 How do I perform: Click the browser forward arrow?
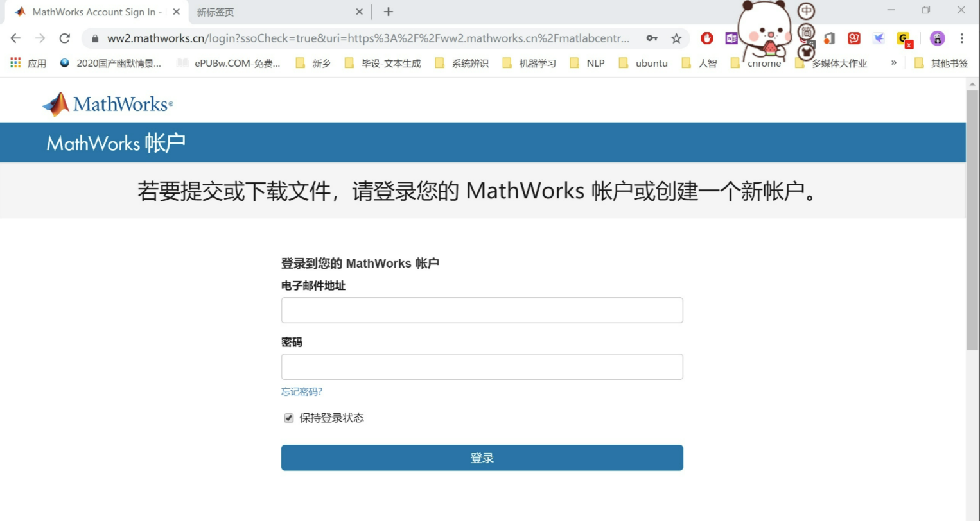pos(40,38)
